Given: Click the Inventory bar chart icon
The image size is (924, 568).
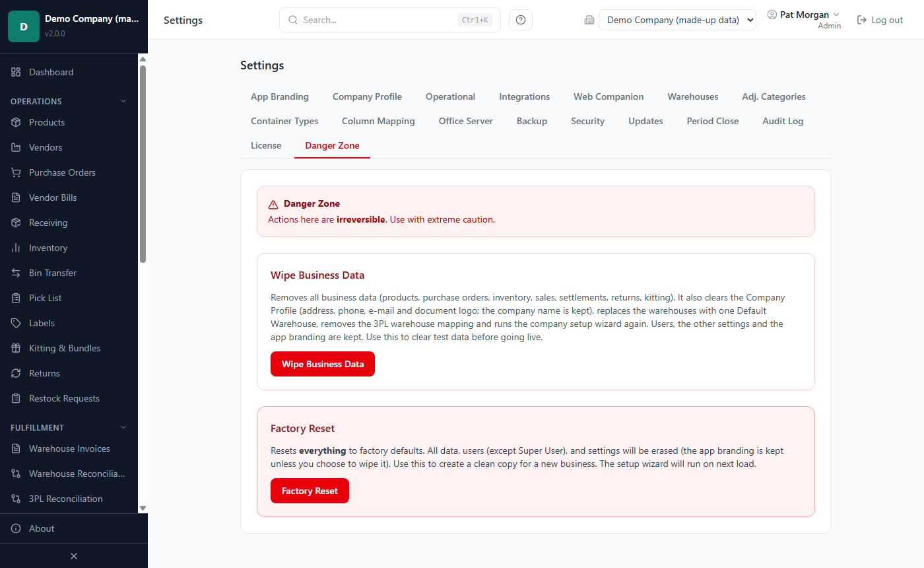Looking at the screenshot, I should [x=16, y=248].
